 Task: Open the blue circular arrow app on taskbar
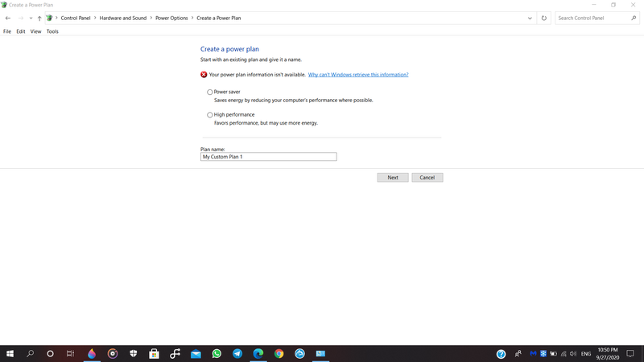(299, 353)
